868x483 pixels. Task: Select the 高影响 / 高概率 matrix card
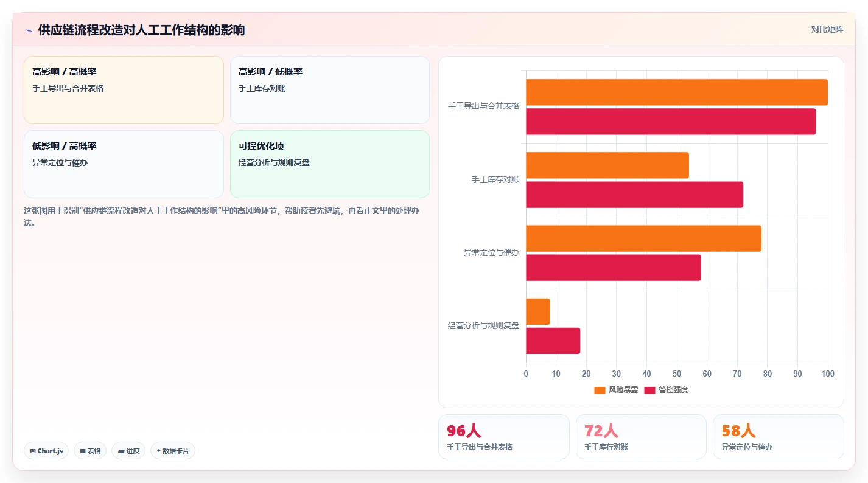124,90
